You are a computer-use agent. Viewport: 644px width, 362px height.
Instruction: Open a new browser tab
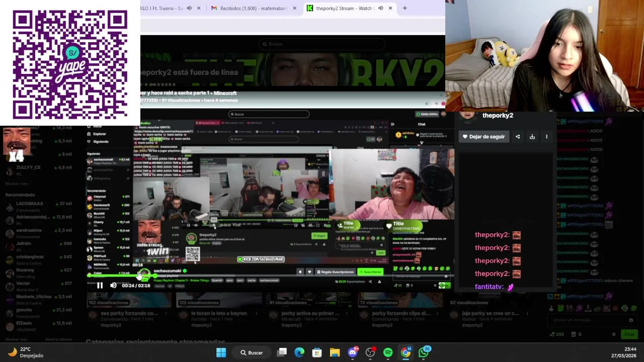click(405, 8)
